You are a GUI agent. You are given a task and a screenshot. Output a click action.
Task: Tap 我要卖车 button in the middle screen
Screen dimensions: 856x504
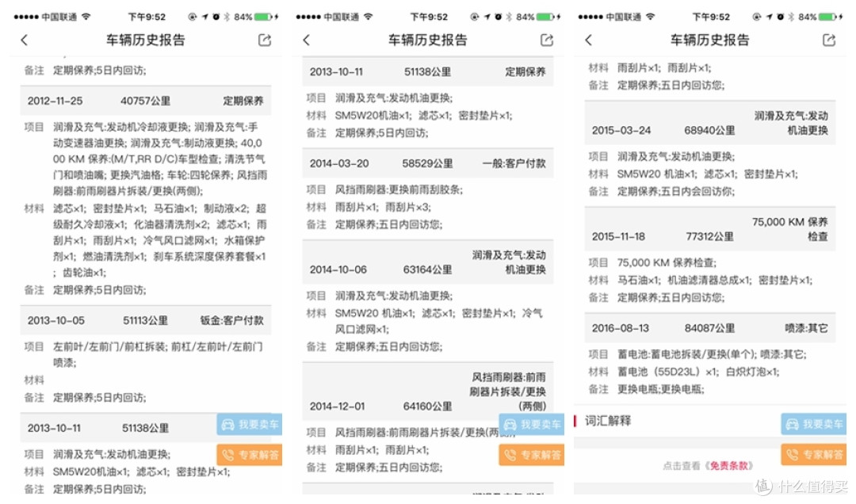[532, 424]
